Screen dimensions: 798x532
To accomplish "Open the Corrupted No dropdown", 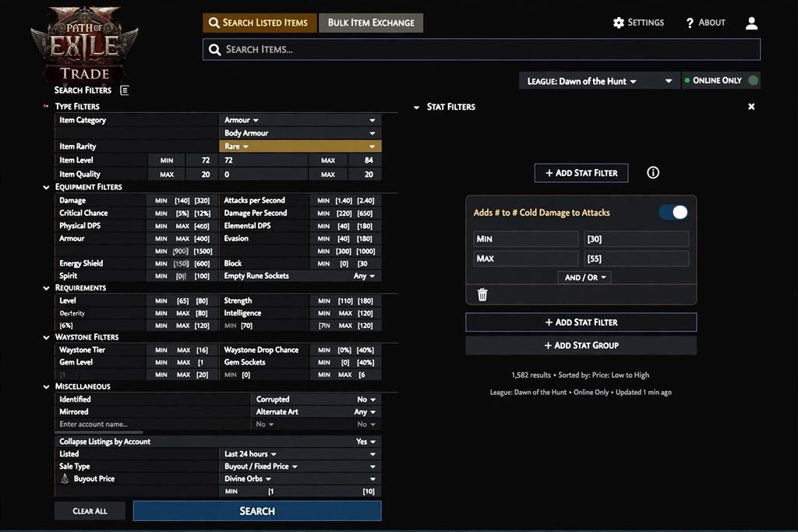I will [x=366, y=400].
